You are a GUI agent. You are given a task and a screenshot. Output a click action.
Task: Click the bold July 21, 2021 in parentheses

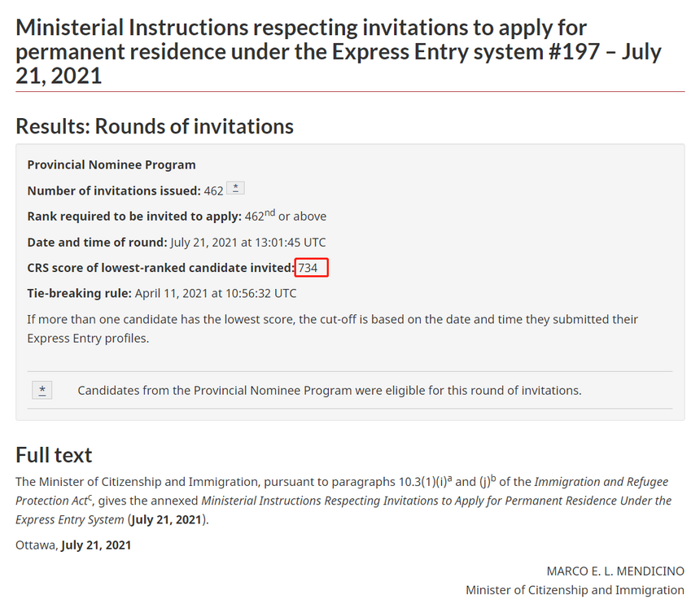point(166,519)
